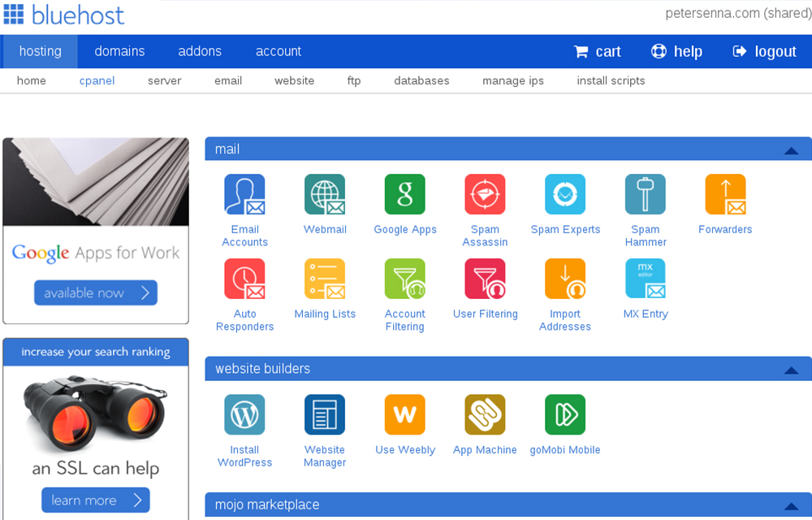Go to the home submenu item
812x520 pixels.
coord(32,80)
